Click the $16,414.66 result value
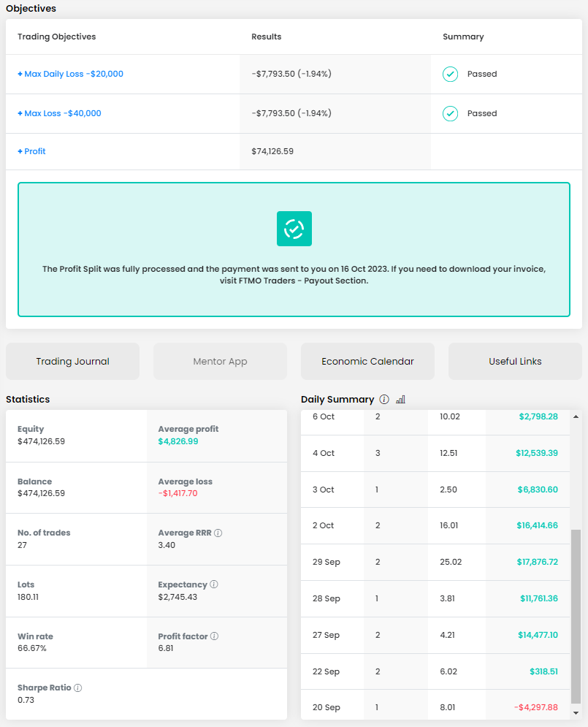588x727 pixels. click(537, 525)
